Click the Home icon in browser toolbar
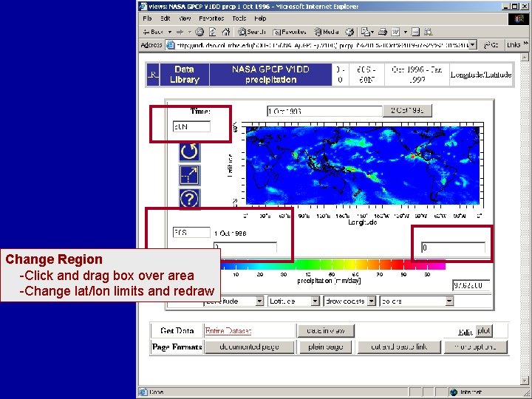Screen dimensions: 532x399 [225, 32]
